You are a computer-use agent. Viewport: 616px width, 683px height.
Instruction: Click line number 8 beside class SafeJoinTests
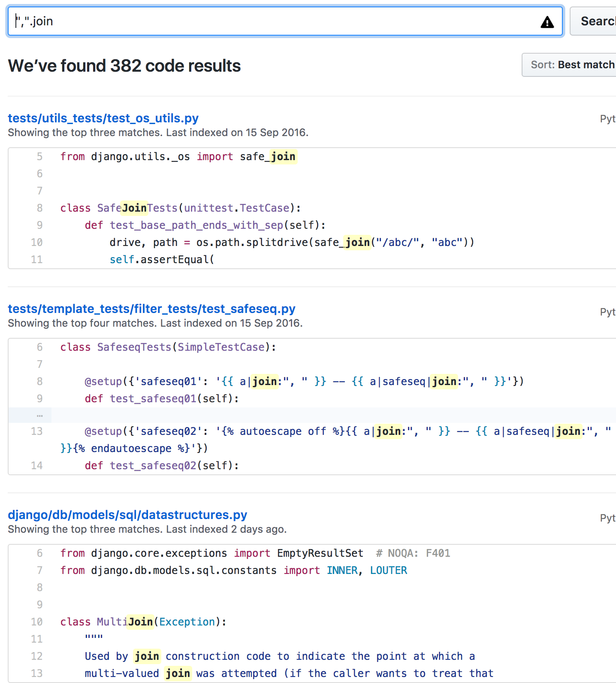tap(39, 208)
